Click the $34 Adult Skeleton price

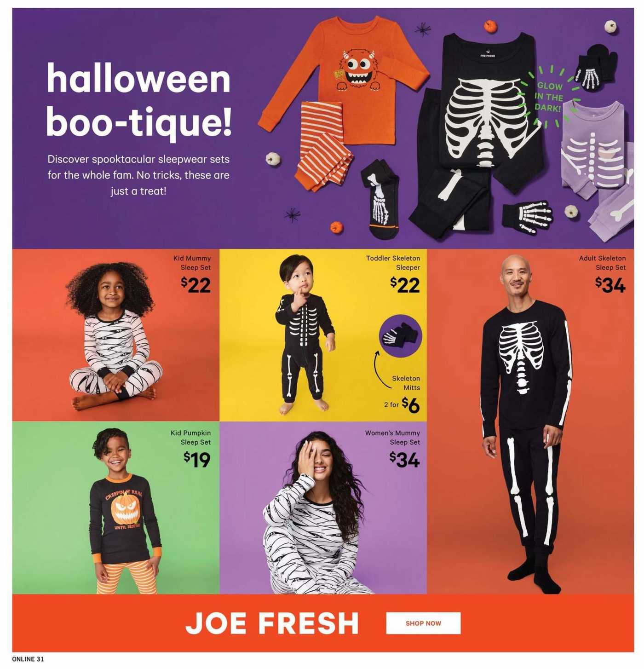[x=610, y=285]
